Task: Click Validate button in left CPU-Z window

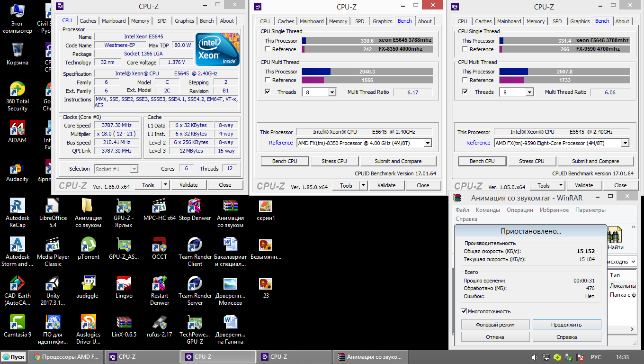Action: (x=188, y=185)
